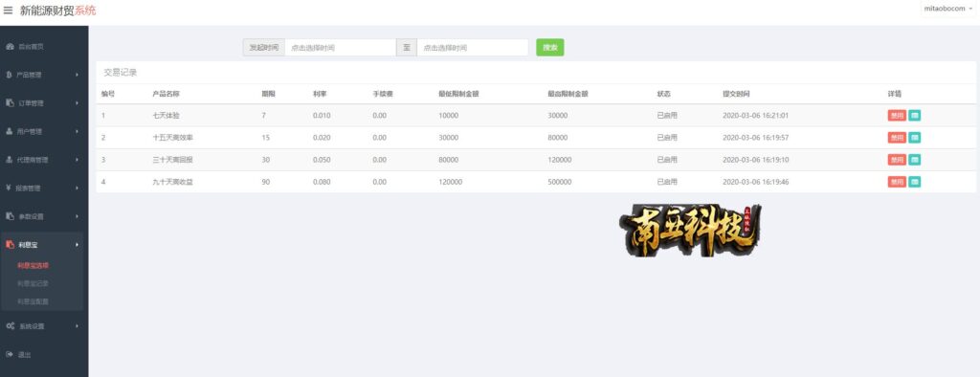
Task: Expand 系统设置 with its arrow
Action: click(x=77, y=326)
